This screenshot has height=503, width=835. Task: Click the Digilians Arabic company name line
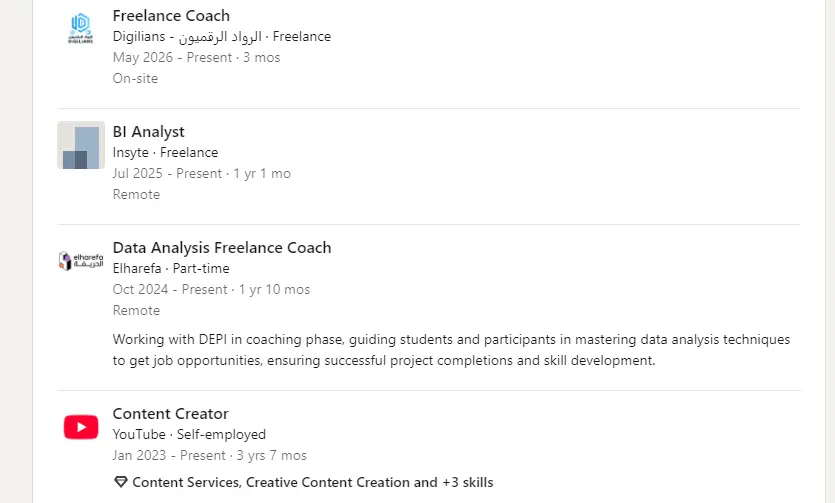pos(222,37)
